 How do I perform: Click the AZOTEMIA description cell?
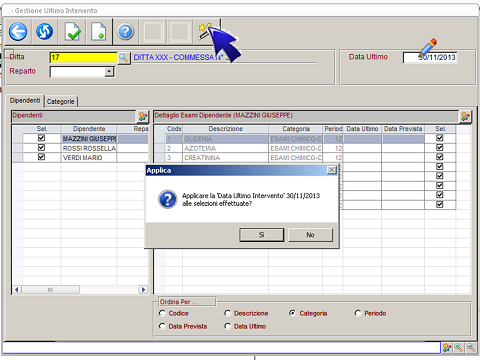tap(225, 148)
